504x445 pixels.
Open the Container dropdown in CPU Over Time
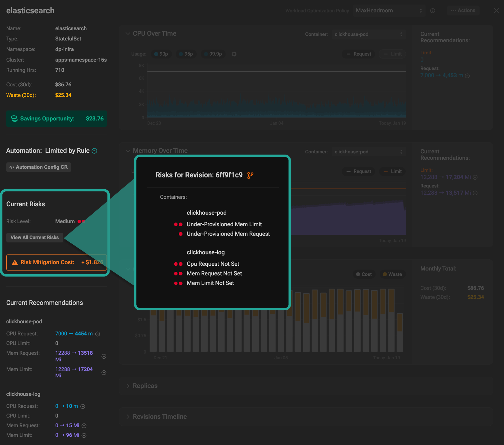point(368,34)
